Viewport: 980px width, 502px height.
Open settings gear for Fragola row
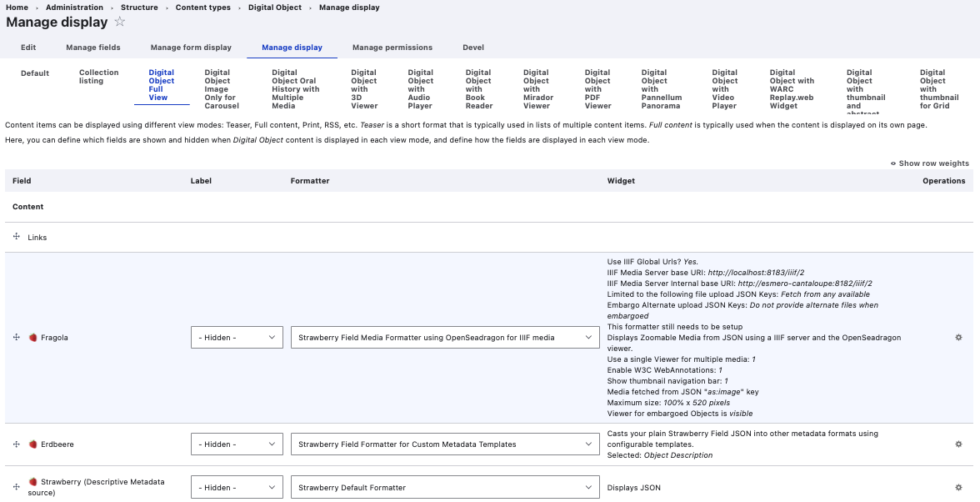point(958,338)
